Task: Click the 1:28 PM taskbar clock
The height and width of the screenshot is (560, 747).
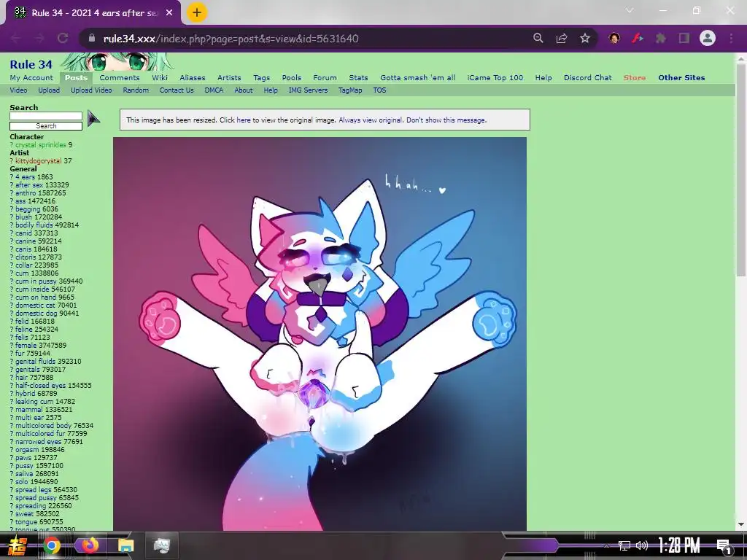Action: [679, 545]
